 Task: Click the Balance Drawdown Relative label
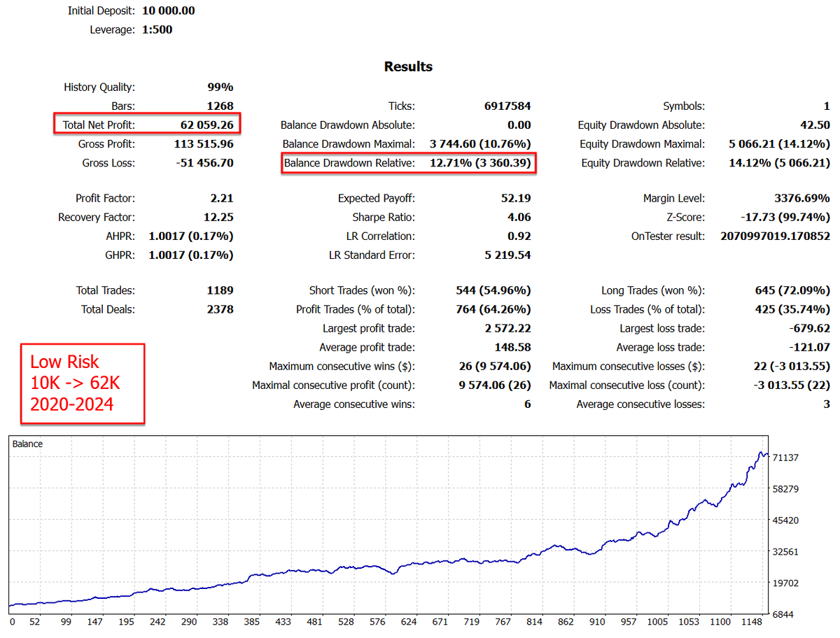(x=349, y=163)
